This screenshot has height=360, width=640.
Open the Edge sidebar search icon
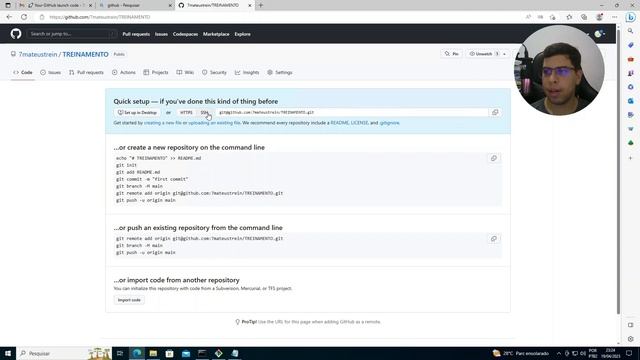click(631, 31)
